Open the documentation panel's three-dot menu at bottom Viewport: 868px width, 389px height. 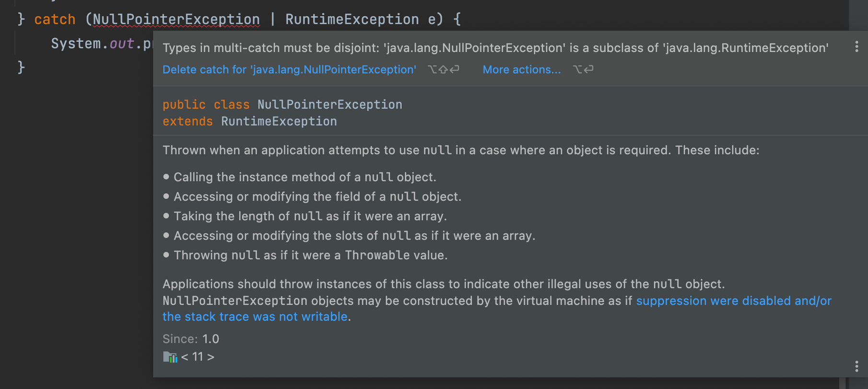pos(856,366)
